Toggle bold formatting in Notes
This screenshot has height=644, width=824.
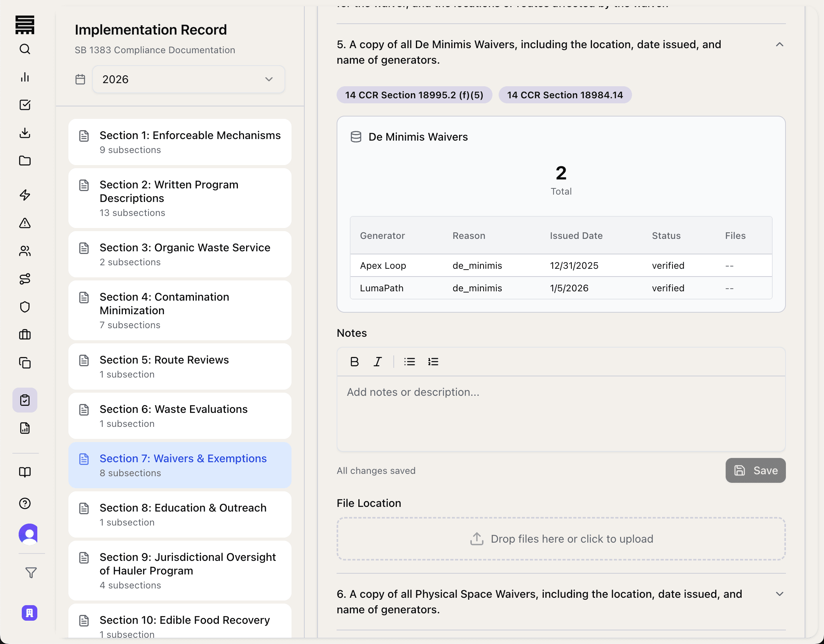coord(354,362)
